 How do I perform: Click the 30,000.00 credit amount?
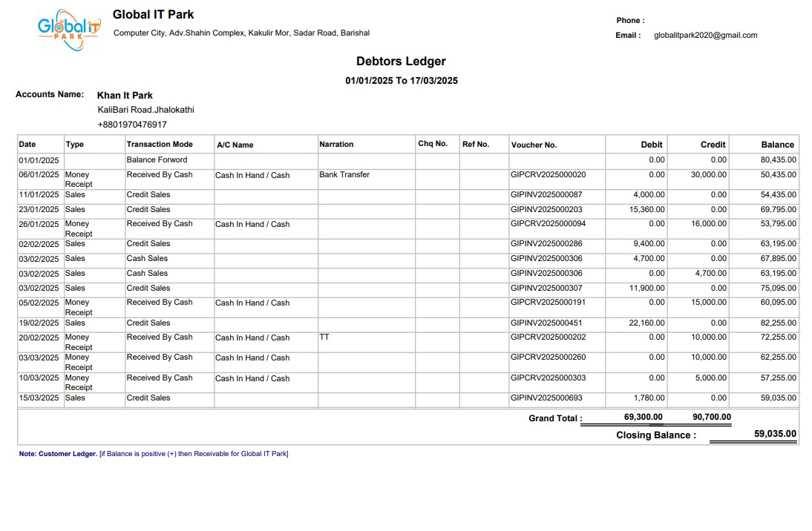[x=709, y=175]
